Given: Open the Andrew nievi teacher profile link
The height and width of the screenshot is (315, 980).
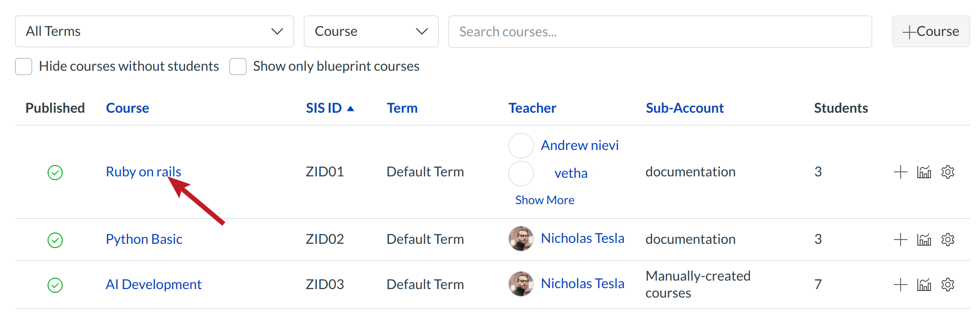Looking at the screenshot, I should click(x=580, y=145).
